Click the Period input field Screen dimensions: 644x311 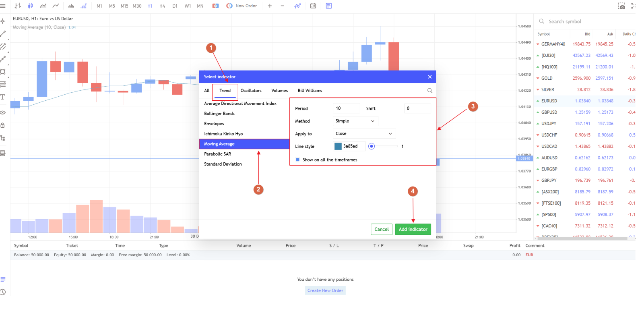347,108
